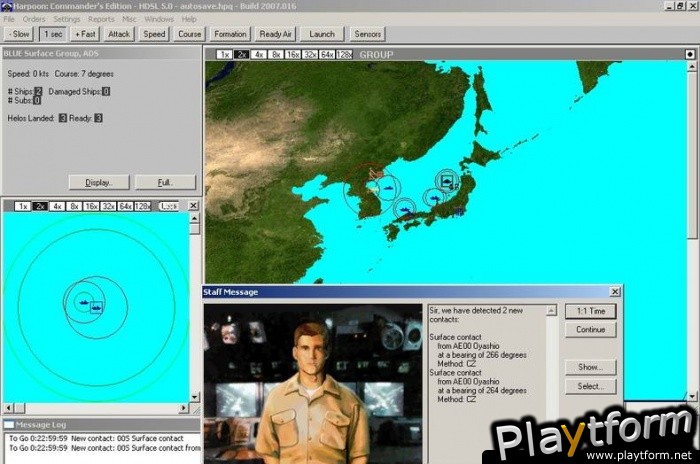Click Harpoon app icon in title bar
The width and height of the screenshot is (700, 464).
coord(6,6)
